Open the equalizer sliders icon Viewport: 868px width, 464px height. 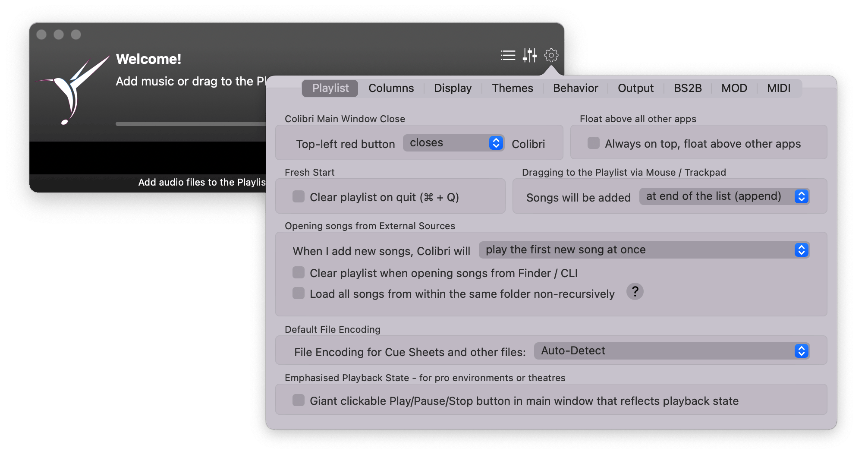pyautogui.click(x=530, y=55)
